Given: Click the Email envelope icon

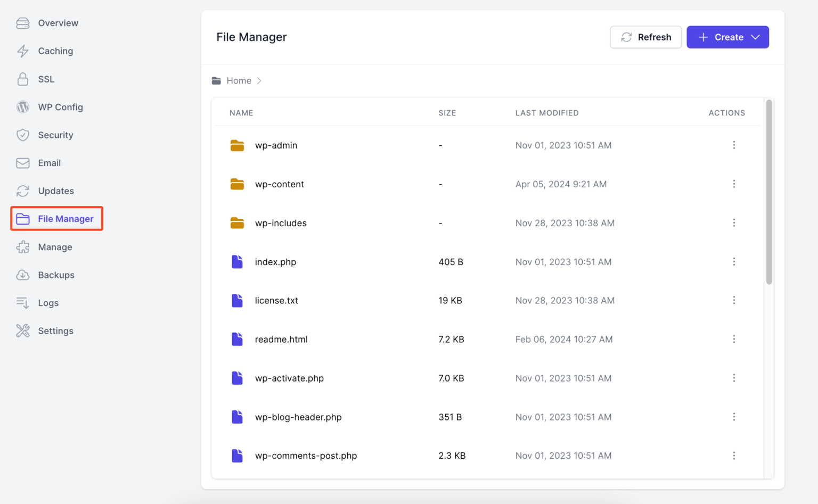Looking at the screenshot, I should pyautogui.click(x=22, y=163).
